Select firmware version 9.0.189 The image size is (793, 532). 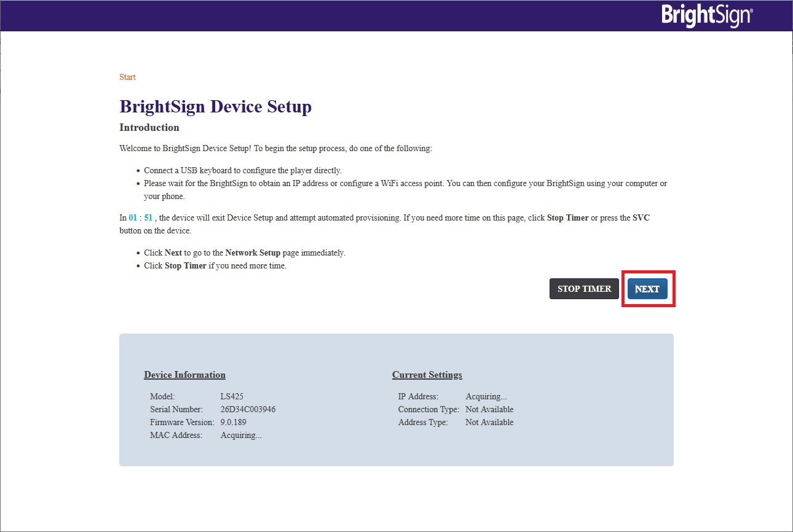tap(234, 422)
